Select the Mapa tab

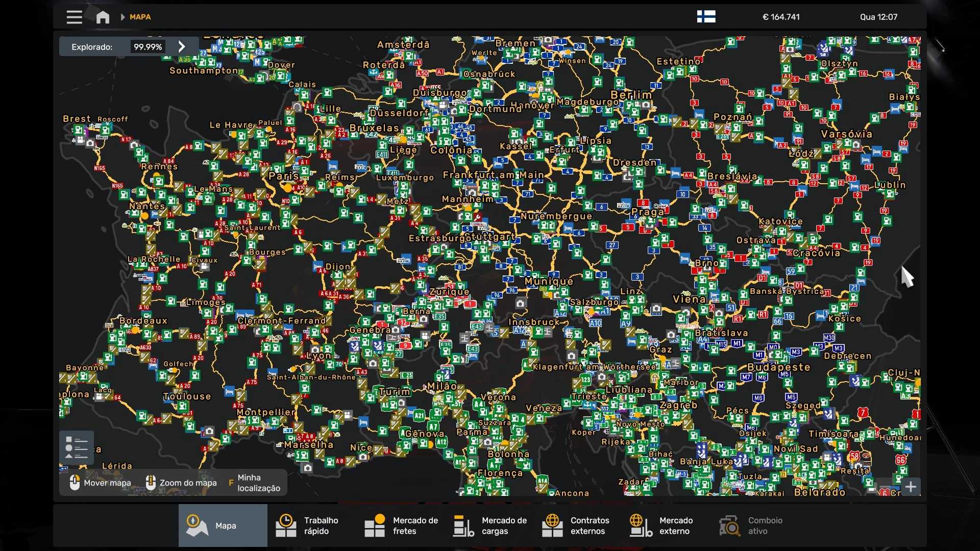click(x=223, y=525)
